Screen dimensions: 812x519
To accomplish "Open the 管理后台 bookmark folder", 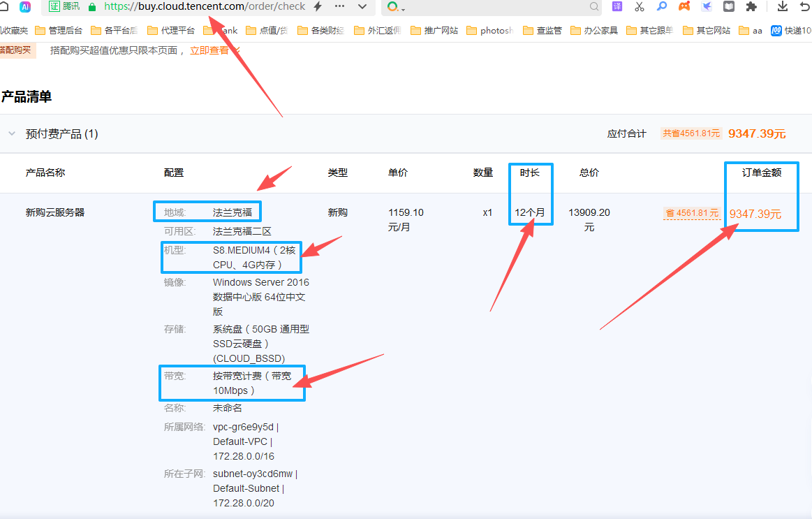I will [x=59, y=31].
